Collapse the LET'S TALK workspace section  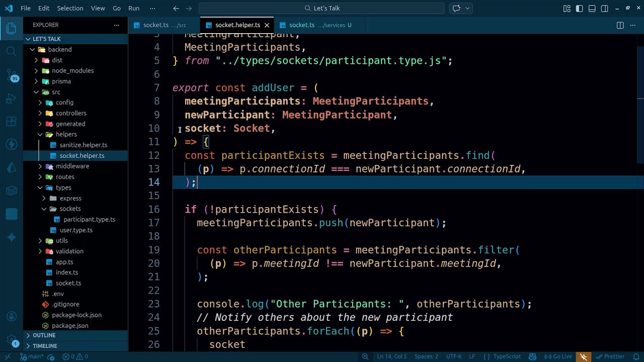click(x=75, y=39)
